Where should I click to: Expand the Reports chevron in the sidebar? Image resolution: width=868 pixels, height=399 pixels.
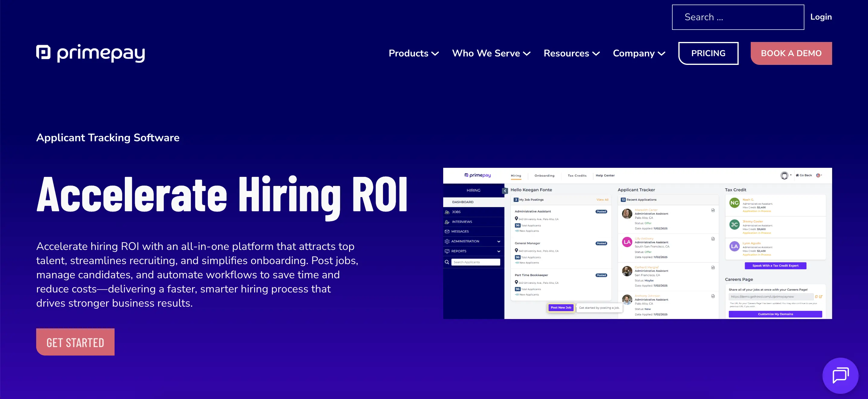[499, 251]
